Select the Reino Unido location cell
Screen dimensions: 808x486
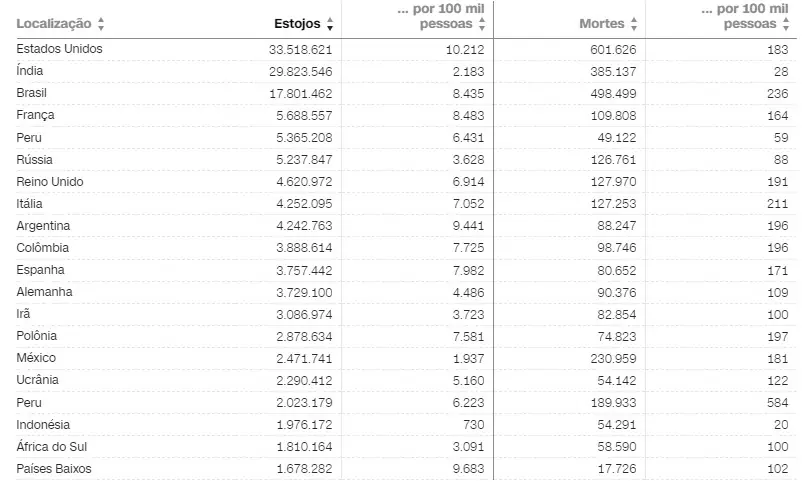[50, 182]
